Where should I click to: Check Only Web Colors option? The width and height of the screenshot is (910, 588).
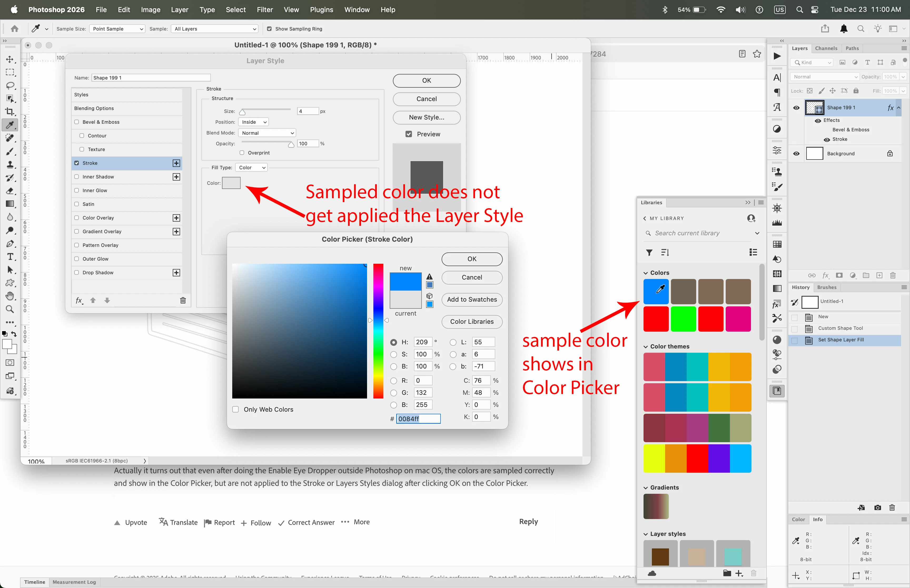236,409
